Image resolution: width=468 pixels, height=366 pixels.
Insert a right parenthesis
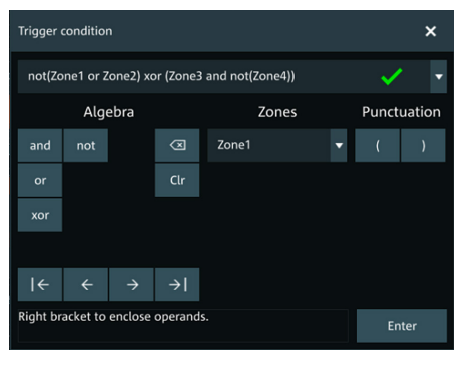[423, 145]
